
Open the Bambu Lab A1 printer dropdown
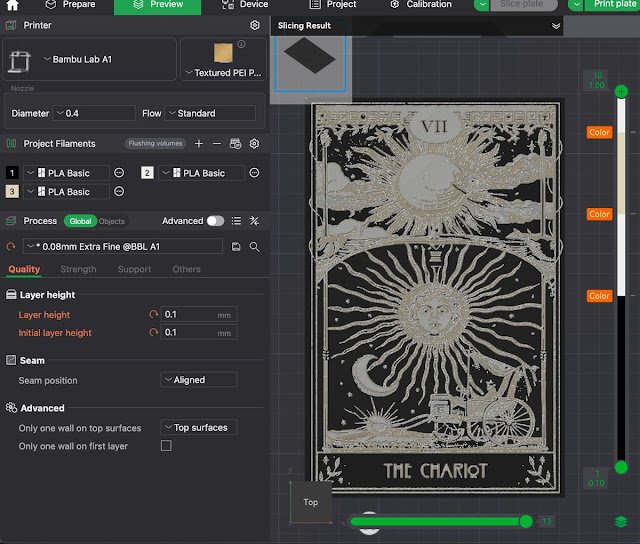(x=78, y=59)
